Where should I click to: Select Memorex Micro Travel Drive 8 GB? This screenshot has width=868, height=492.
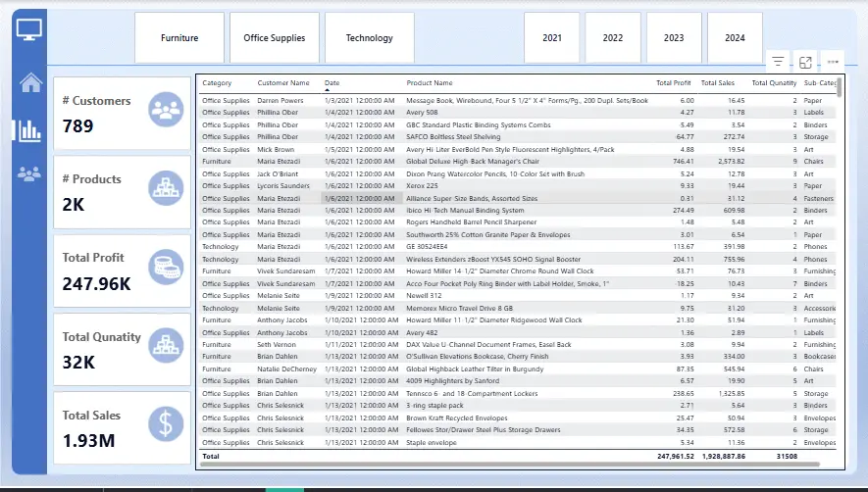pos(459,309)
